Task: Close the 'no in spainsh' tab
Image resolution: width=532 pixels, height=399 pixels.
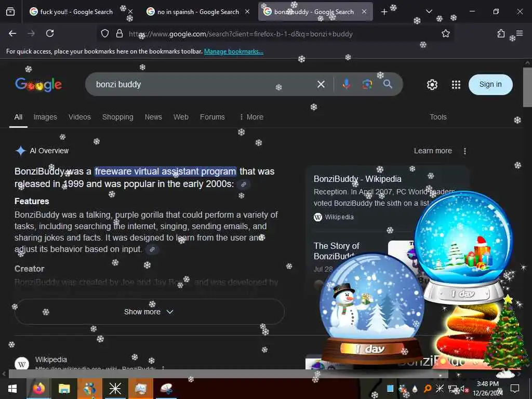Action: pos(247,11)
